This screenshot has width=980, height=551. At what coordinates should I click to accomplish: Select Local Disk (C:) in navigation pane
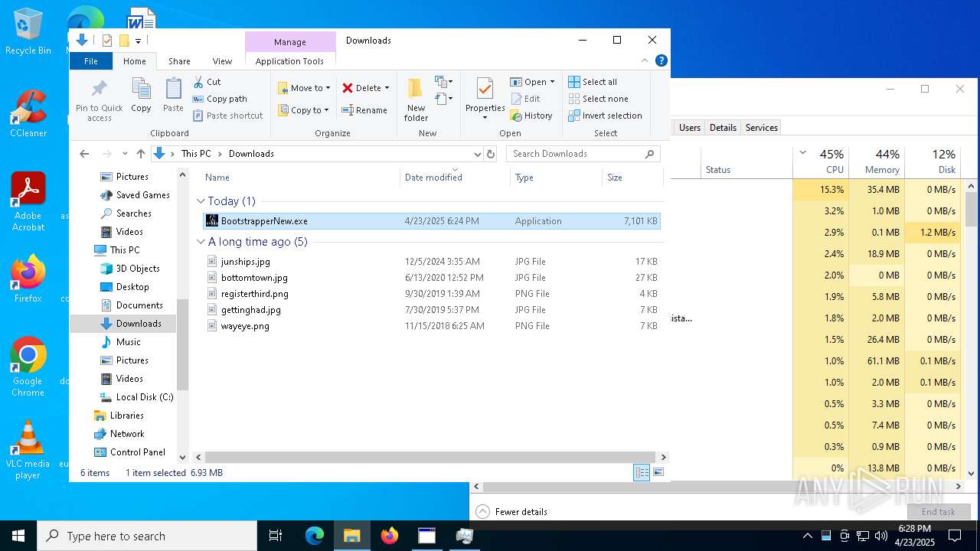(123, 397)
